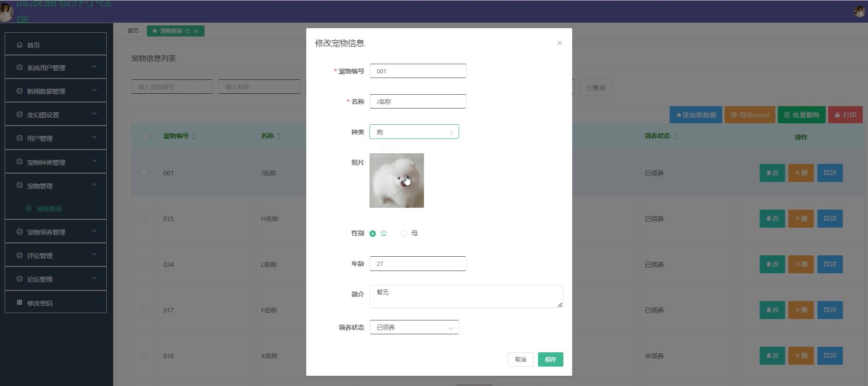Screen dimensions: 868x386
Task: Check the checkbox for row 015
Action: coord(144,218)
